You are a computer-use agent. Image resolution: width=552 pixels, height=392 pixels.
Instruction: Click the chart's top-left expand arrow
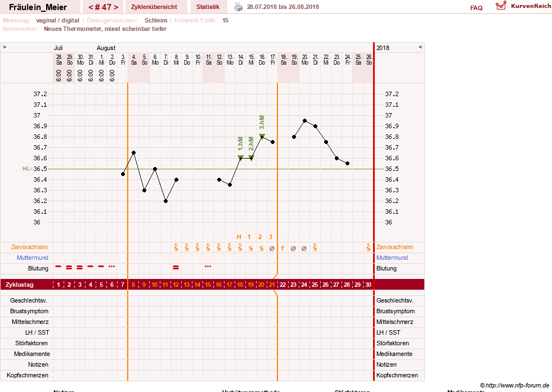click(x=5, y=47)
